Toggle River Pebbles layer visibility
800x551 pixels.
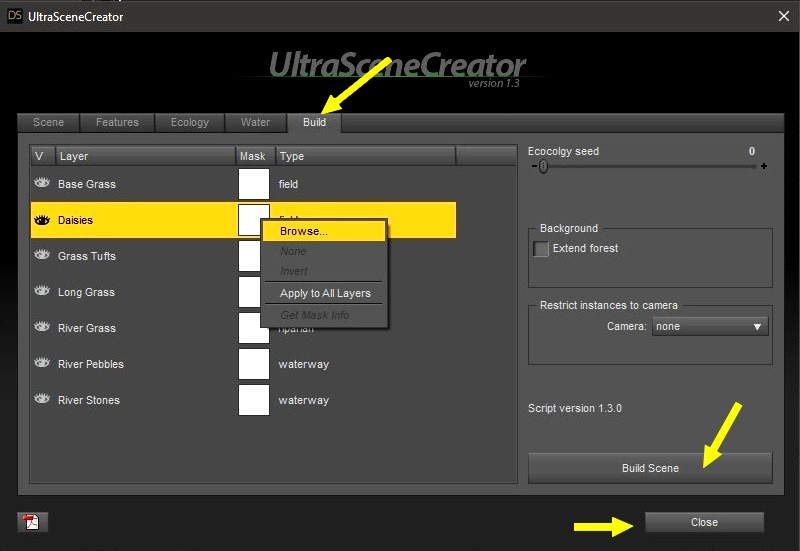pos(42,363)
